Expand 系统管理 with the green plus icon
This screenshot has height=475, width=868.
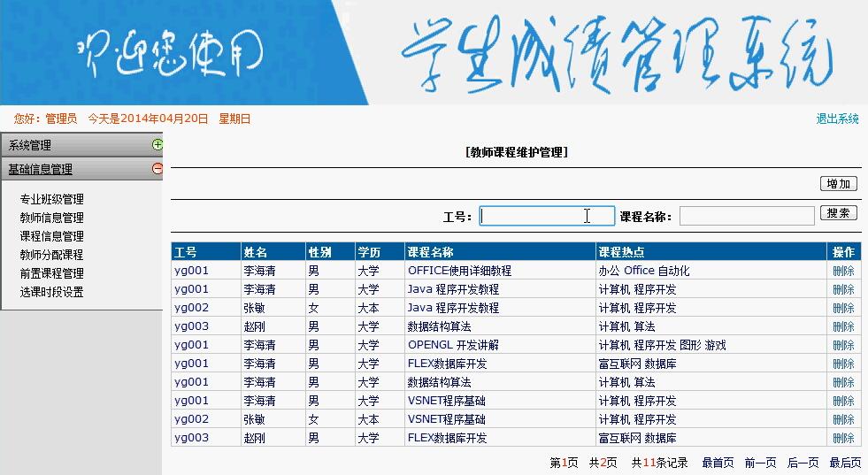click(x=157, y=144)
